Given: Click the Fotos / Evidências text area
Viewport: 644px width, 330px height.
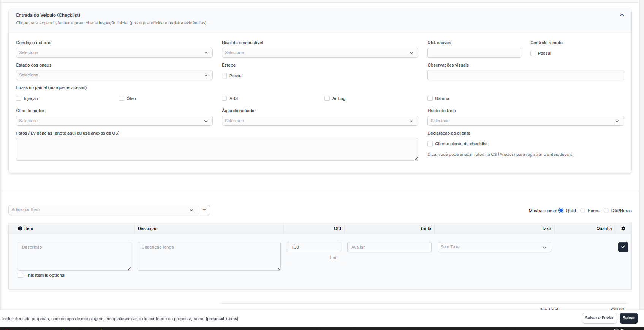Looking at the screenshot, I should (x=217, y=149).
